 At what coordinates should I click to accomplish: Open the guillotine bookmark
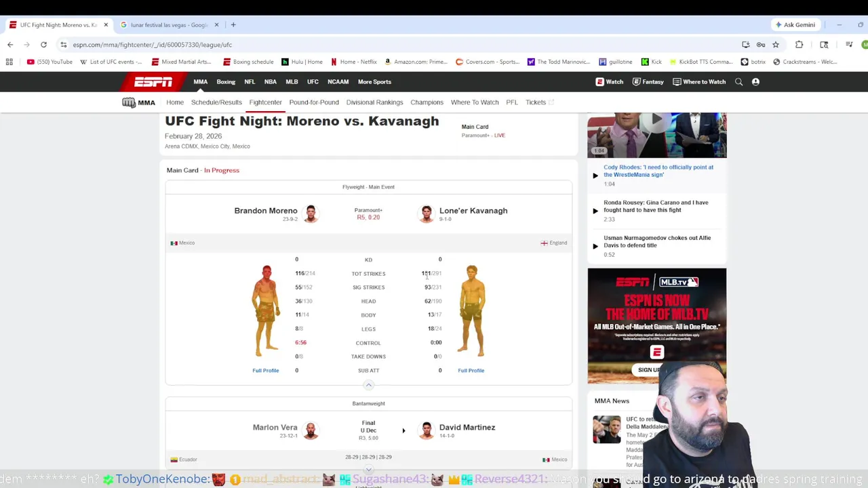[x=616, y=62]
